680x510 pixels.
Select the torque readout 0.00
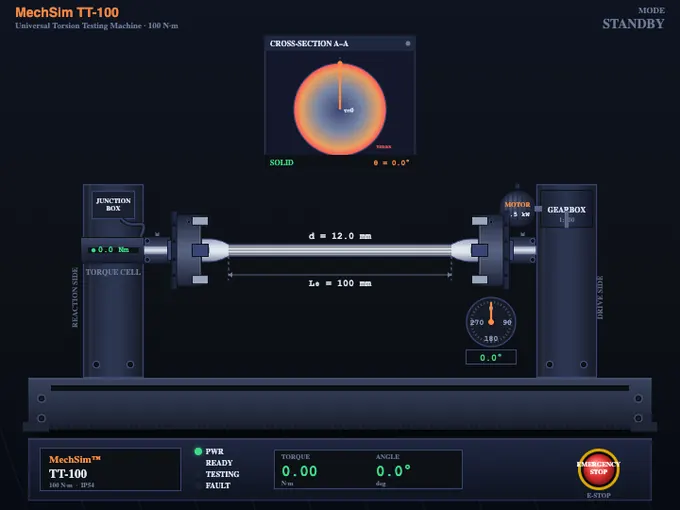point(299,471)
